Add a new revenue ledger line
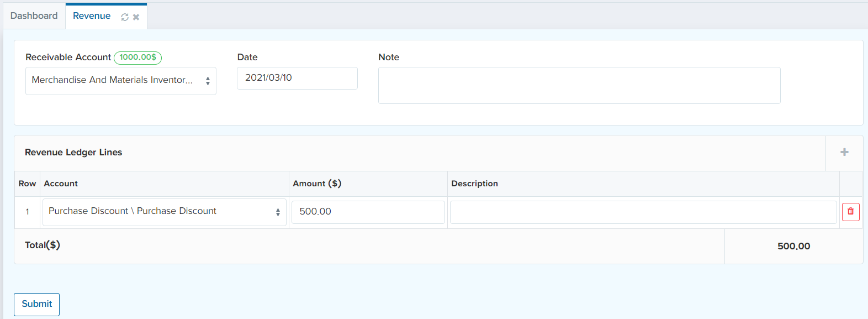The width and height of the screenshot is (868, 319). click(844, 152)
